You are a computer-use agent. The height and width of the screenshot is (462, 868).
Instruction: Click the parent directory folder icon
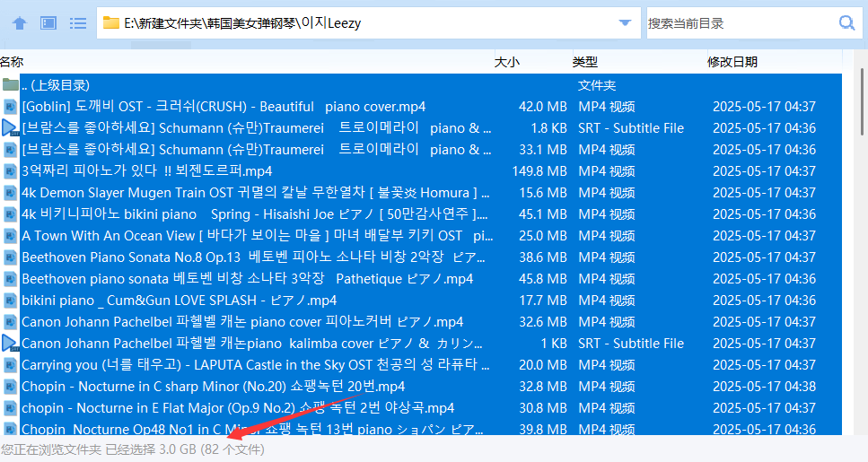coord(11,85)
